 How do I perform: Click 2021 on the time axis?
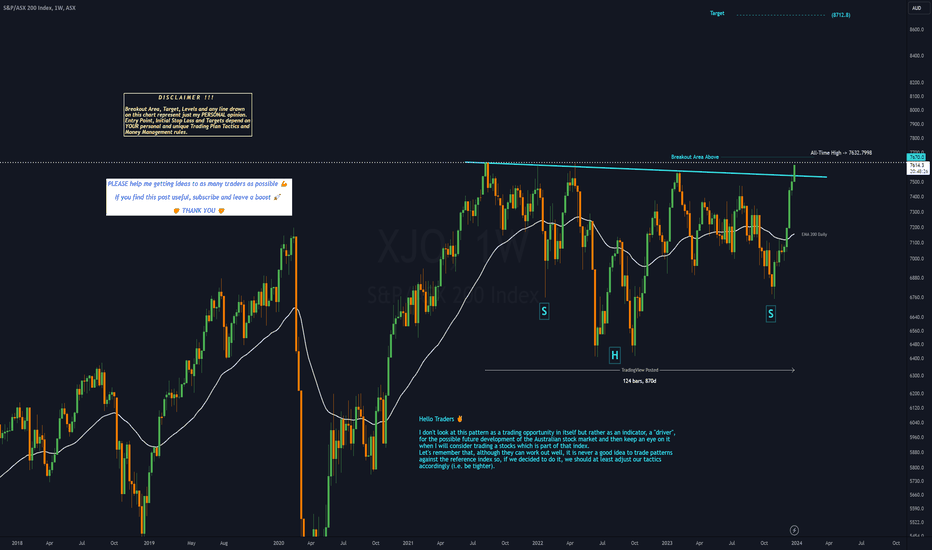tap(408, 543)
